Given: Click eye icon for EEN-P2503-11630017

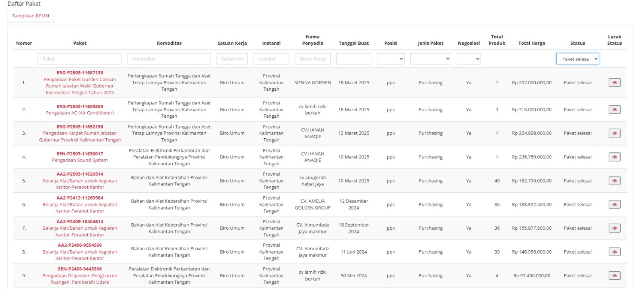Looking at the screenshot, I should [614, 157].
